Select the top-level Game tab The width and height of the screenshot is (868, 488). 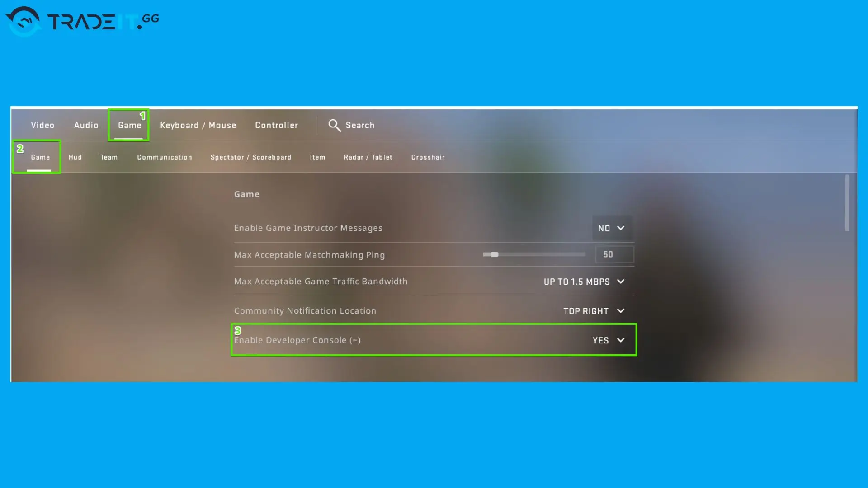click(129, 125)
